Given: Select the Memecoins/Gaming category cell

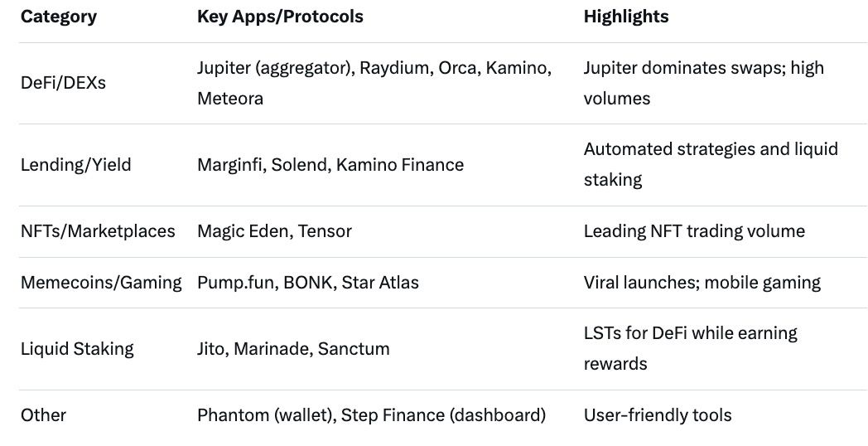Looking at the screenshot, I should [x=101, y=282].
